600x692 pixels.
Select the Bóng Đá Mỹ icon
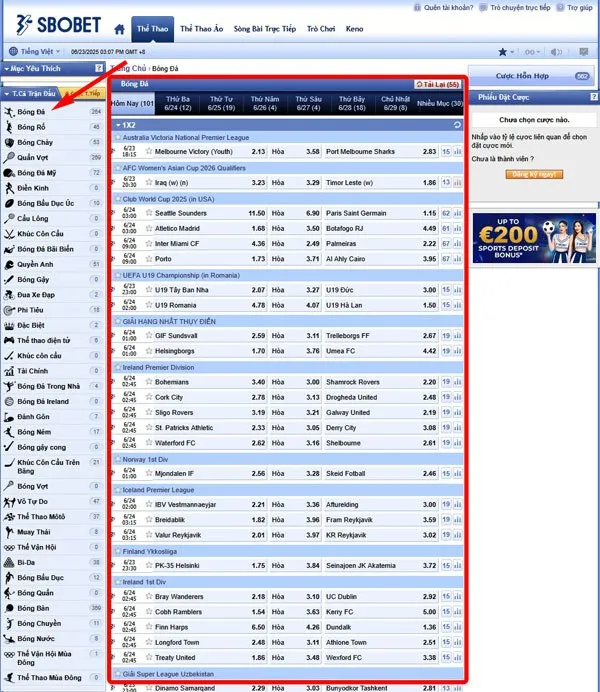(9, 173)
